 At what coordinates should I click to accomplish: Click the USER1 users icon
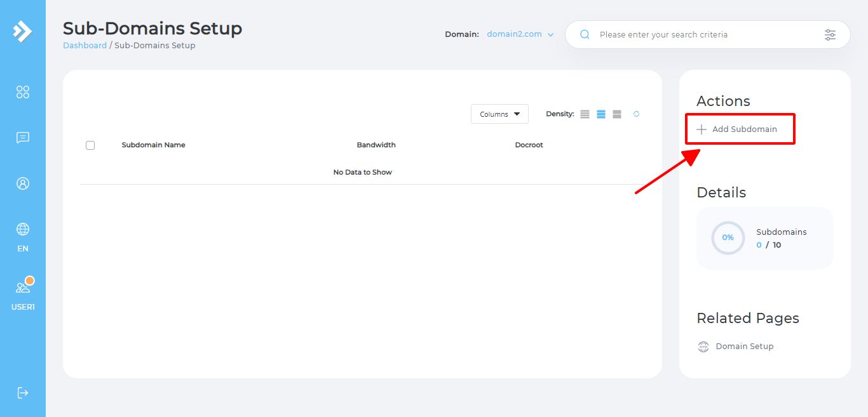pyautogui.click(x=23, y=288)
